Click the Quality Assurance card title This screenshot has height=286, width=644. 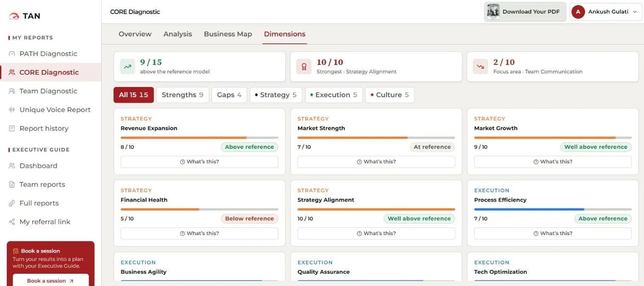(x=324, y=272)
